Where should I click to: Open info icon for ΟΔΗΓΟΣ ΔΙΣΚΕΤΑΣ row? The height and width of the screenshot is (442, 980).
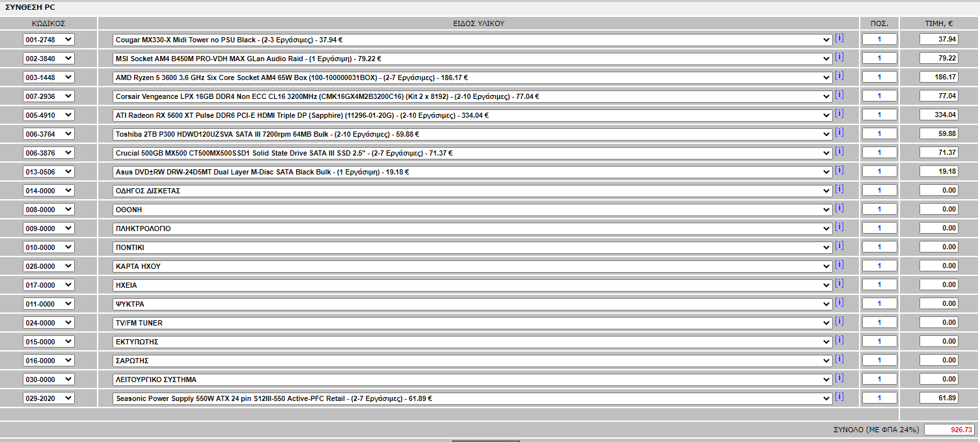pyautogui.click(x=839, y=189)
